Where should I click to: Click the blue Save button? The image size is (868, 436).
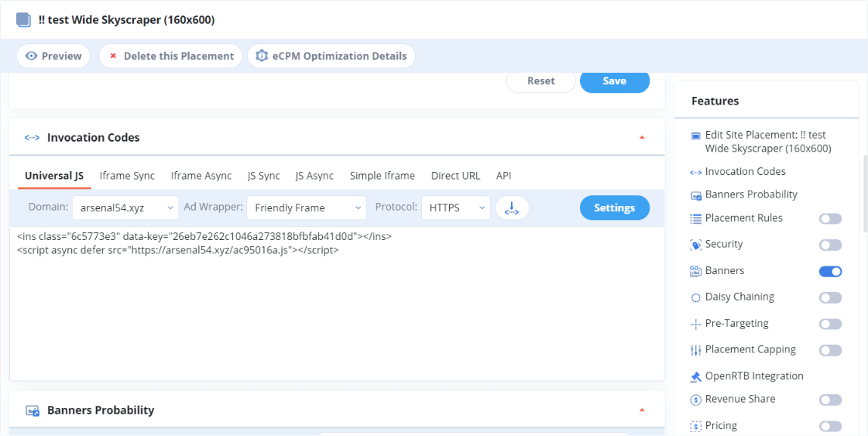click(614, 81)
